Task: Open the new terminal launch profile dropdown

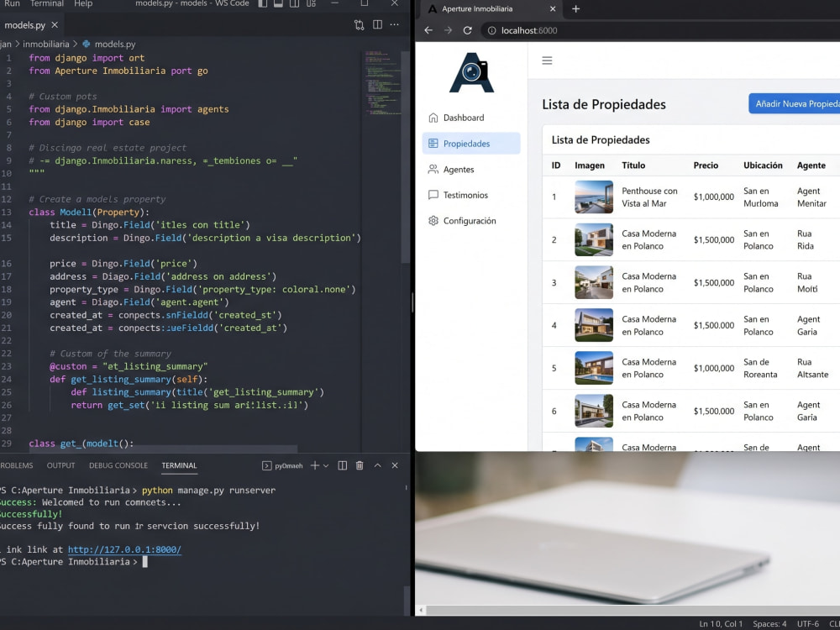Action: coord(326,466)
